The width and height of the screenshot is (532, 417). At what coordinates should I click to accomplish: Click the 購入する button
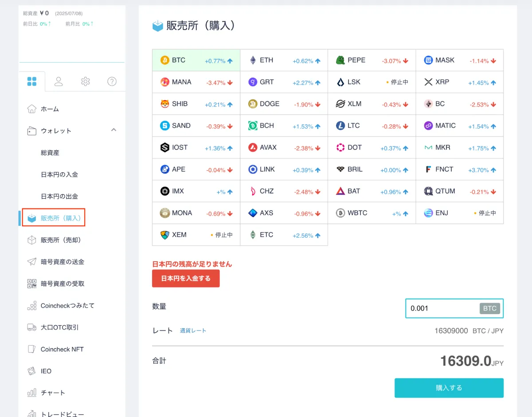click(449, 387)
